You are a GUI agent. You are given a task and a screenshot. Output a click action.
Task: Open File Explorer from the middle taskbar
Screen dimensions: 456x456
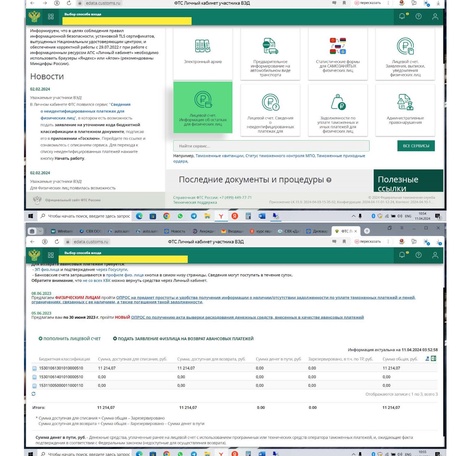click(x=207, y=216)
